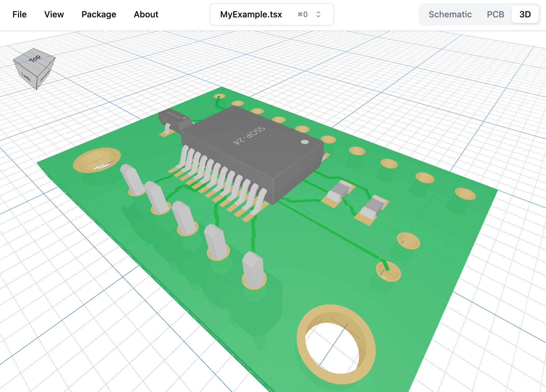Image resolution: width=546 pixels, height=392 pixels.
Task: Open the Package menu
Action: (x=99, y=14)
